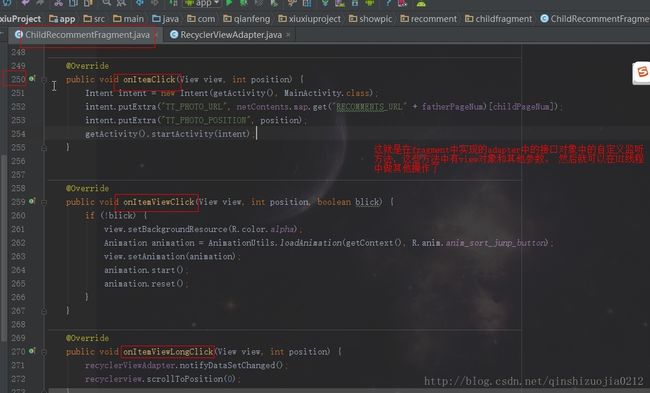
Task: Click anim_sort_jump_button resource on line 262
Action: 497,243
